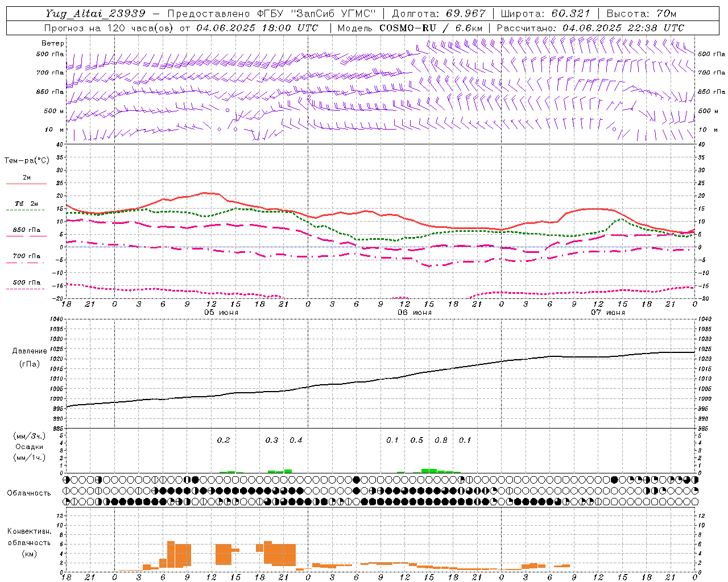
Task: Click the "(км)" convective cloud unit label
Action: [x=29, y=554]
